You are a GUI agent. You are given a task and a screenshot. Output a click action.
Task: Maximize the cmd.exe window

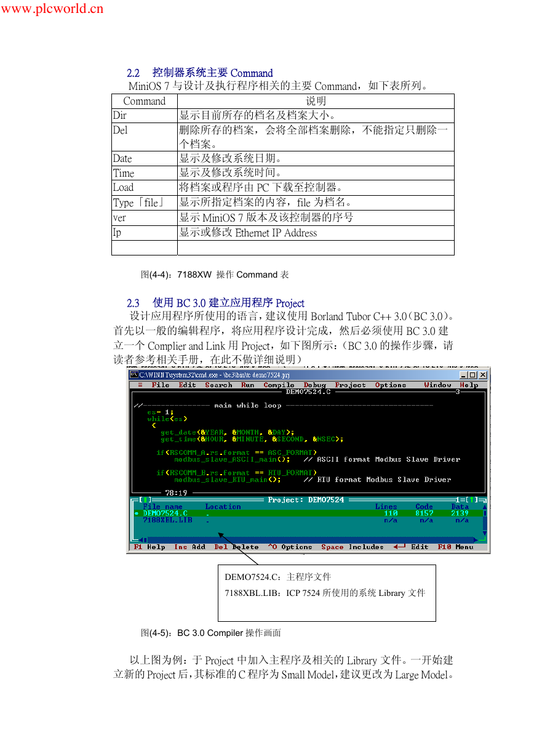[x=473, y=374]
